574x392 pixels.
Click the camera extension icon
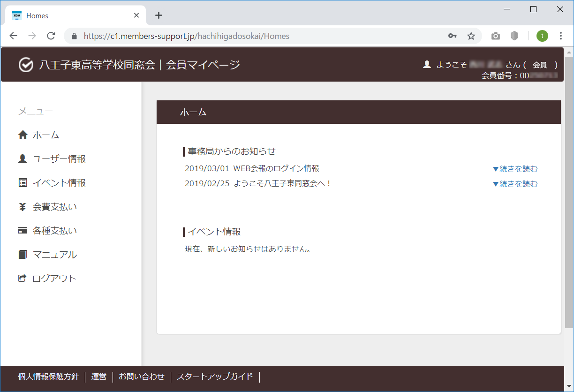point(496,36)
